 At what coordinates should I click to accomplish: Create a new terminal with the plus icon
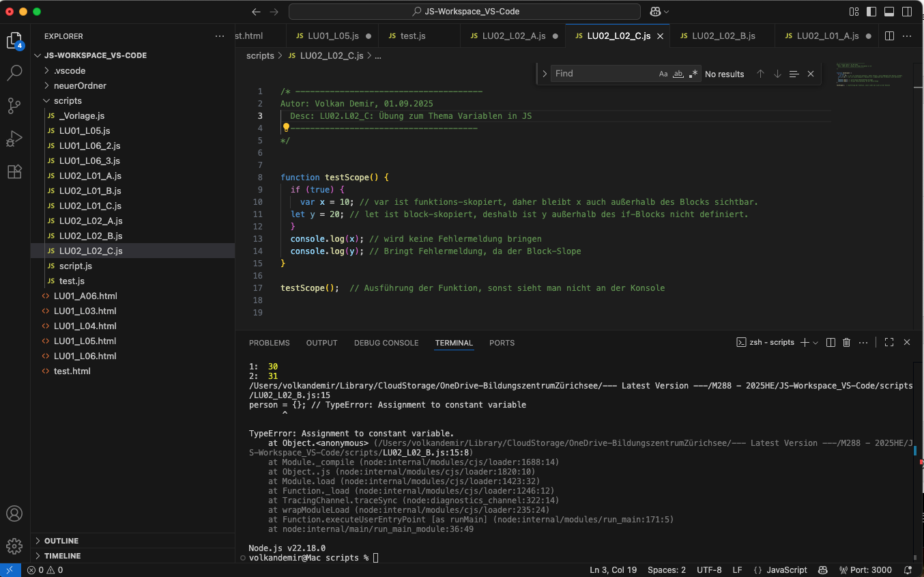point(805,342)
